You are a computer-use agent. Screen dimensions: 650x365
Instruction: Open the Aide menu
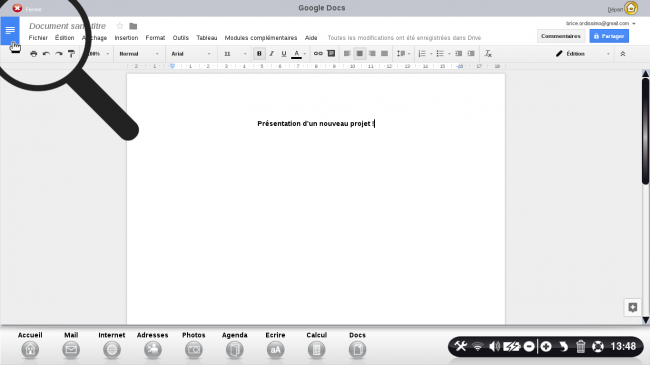311,38
